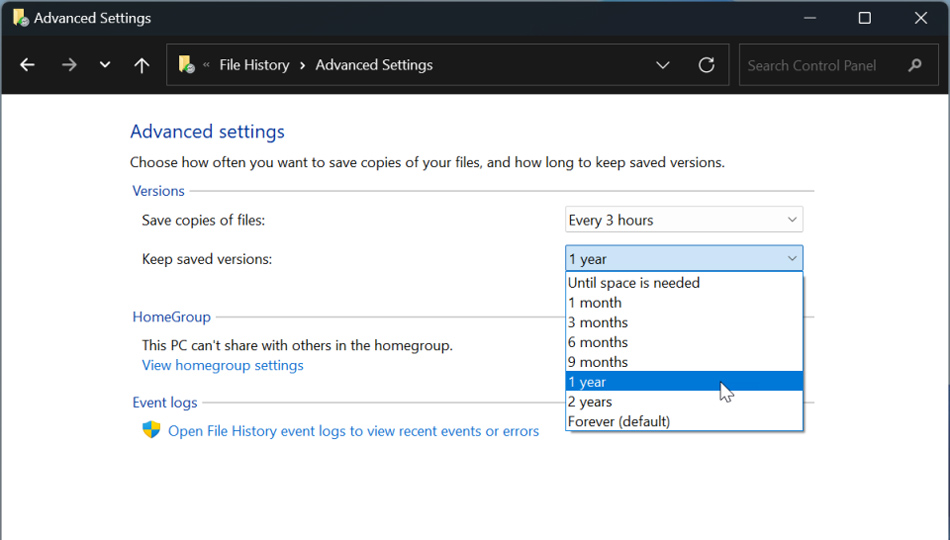
Task: Click the Search Control Panel field
Action: [x=820, y=65]
